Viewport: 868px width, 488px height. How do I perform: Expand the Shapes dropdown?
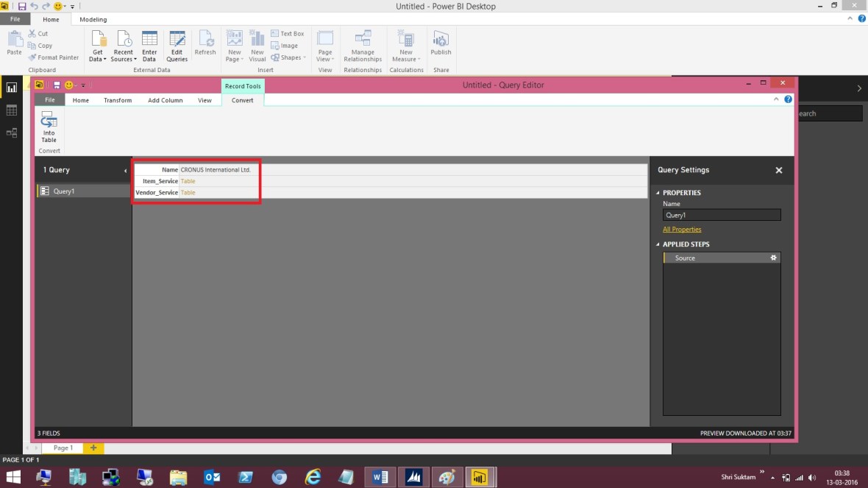[288, 57]
